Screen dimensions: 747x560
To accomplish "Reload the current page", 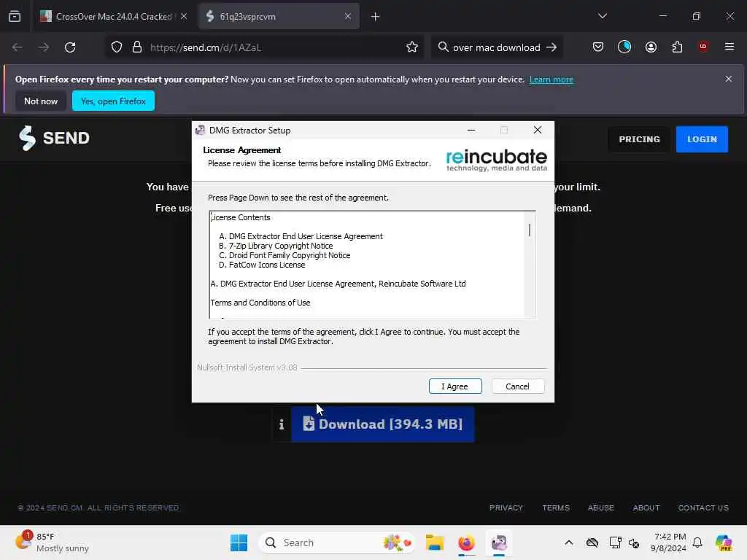I will (70, 47).
